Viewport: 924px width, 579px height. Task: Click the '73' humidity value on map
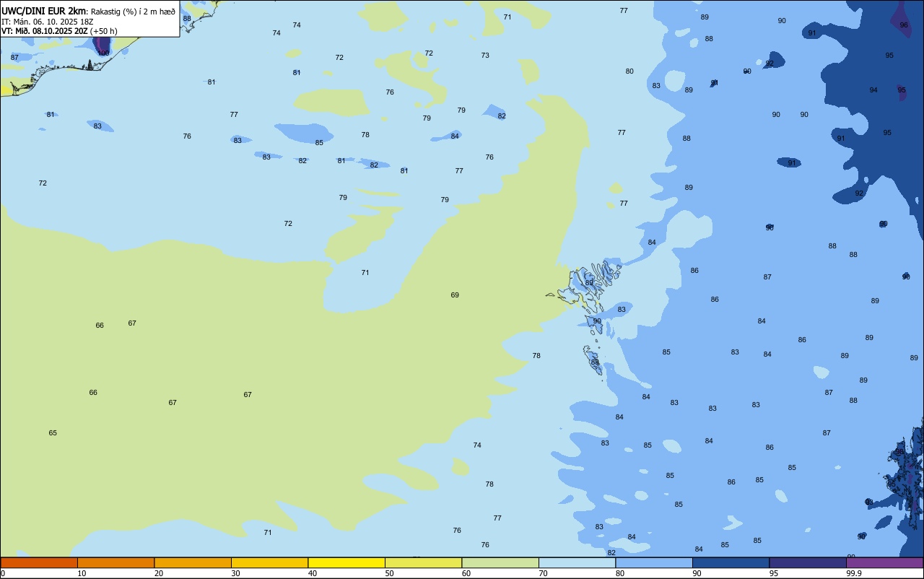click(x=485, y=56)
